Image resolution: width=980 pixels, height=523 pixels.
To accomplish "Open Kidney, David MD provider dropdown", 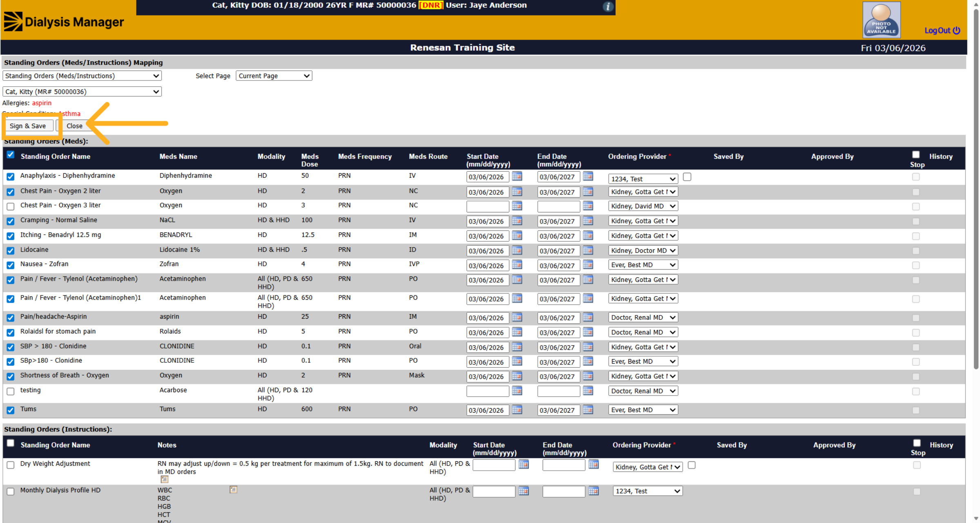I will point(643,206).
